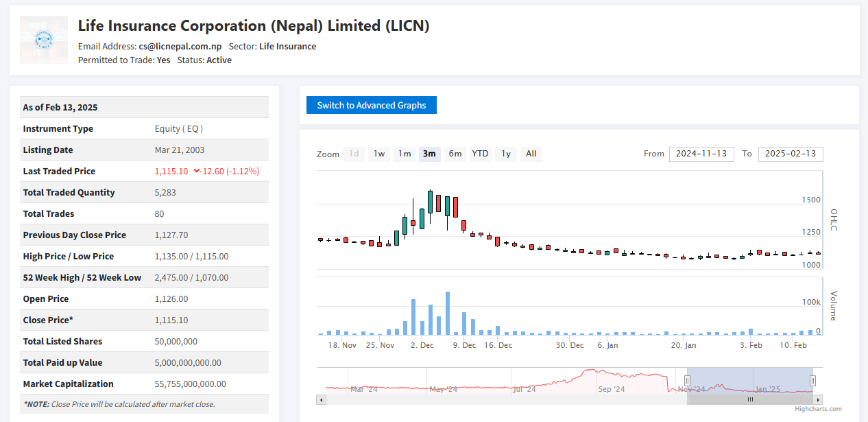This screenshot has height=422, width=868.
Task: Set chart zoom to 1m
Action: point(405,154)
